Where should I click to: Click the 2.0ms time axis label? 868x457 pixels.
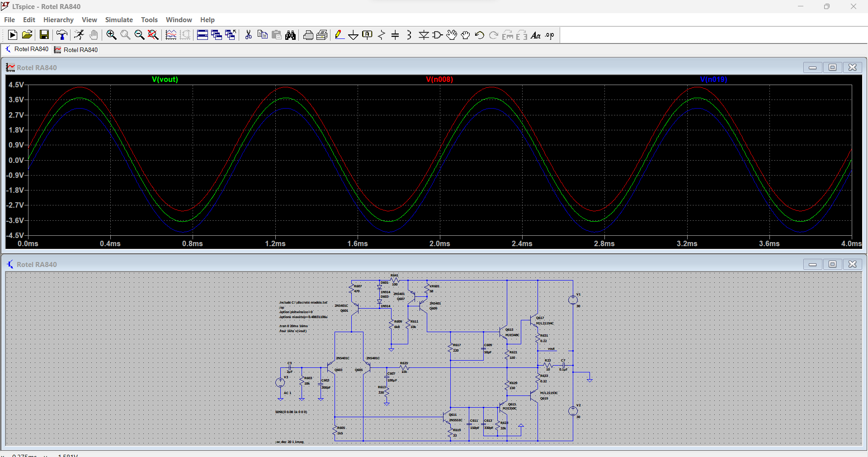pos(439,243)
